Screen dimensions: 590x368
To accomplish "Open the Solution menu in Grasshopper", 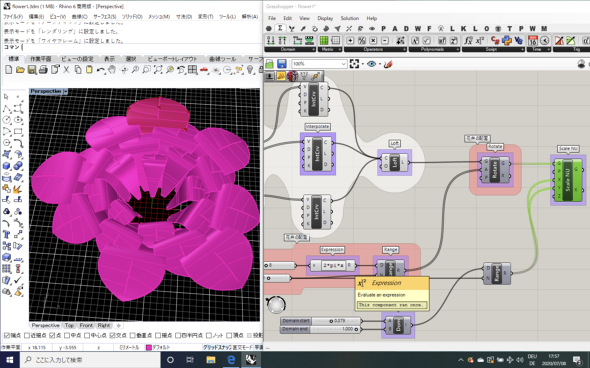I will (x=350, y=18).
